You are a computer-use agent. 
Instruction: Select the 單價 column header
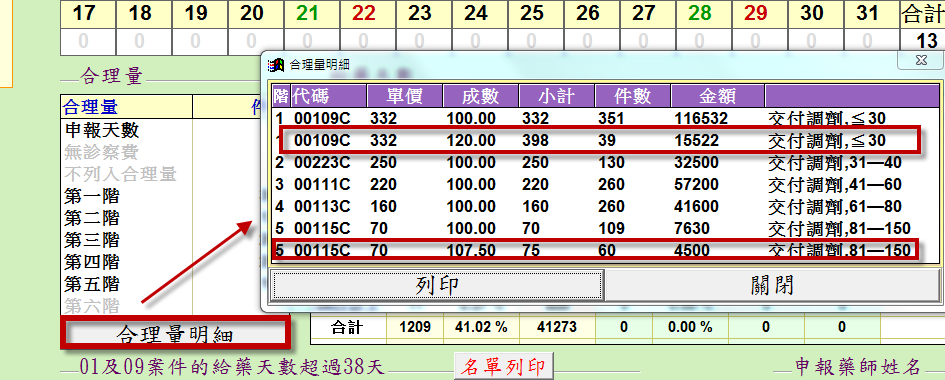404,96
